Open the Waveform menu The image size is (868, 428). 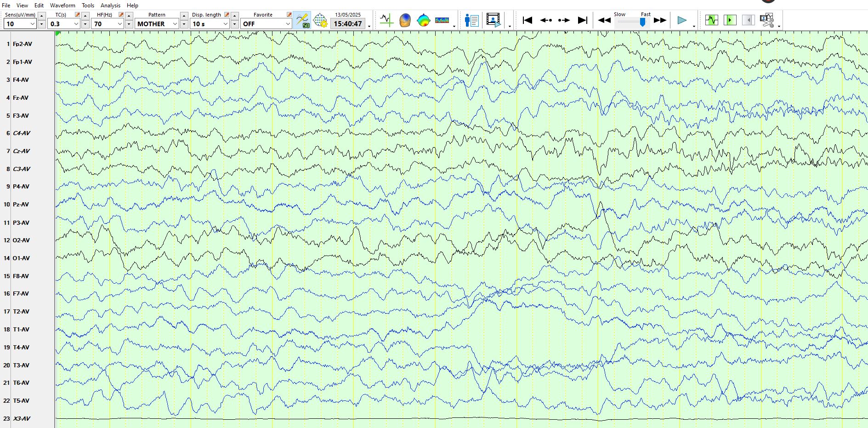(62, 6)
